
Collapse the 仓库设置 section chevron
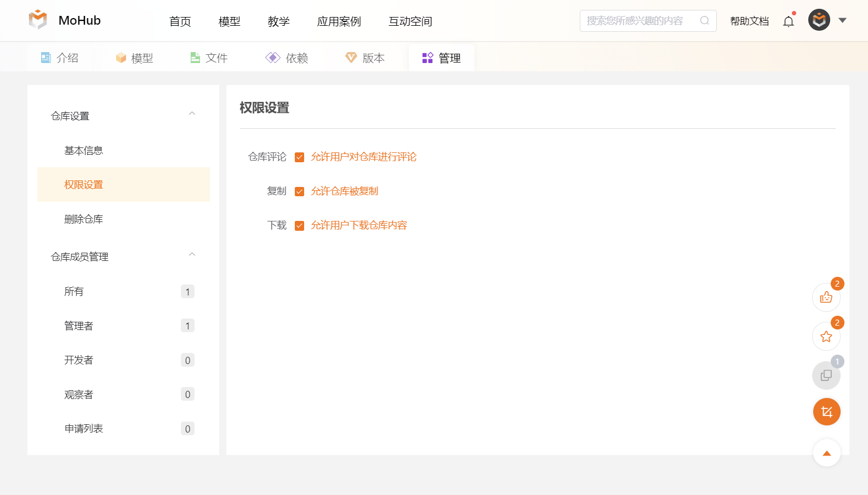coord(192,114)
